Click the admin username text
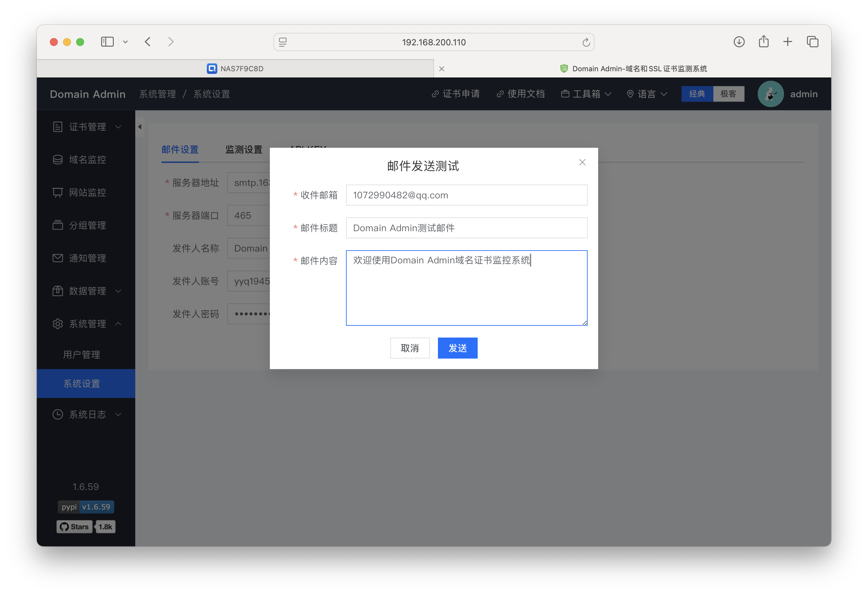868x595 pixels. [804, 94]
